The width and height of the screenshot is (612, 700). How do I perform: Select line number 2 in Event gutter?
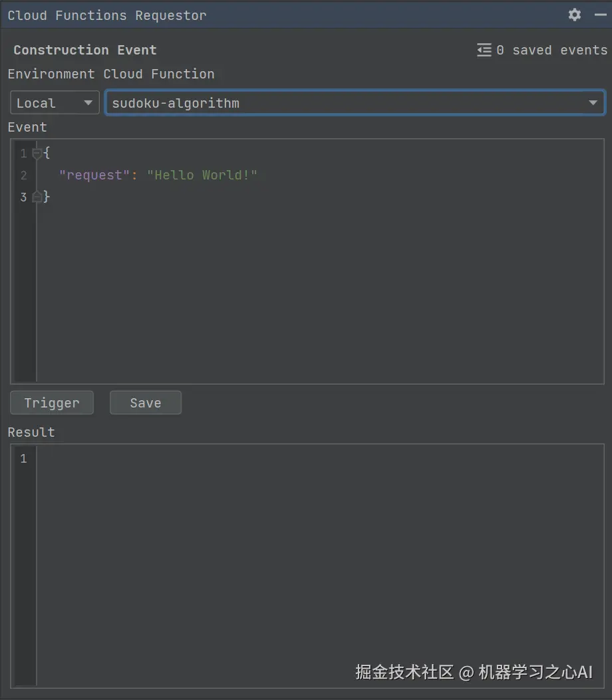tap(23, 175)
